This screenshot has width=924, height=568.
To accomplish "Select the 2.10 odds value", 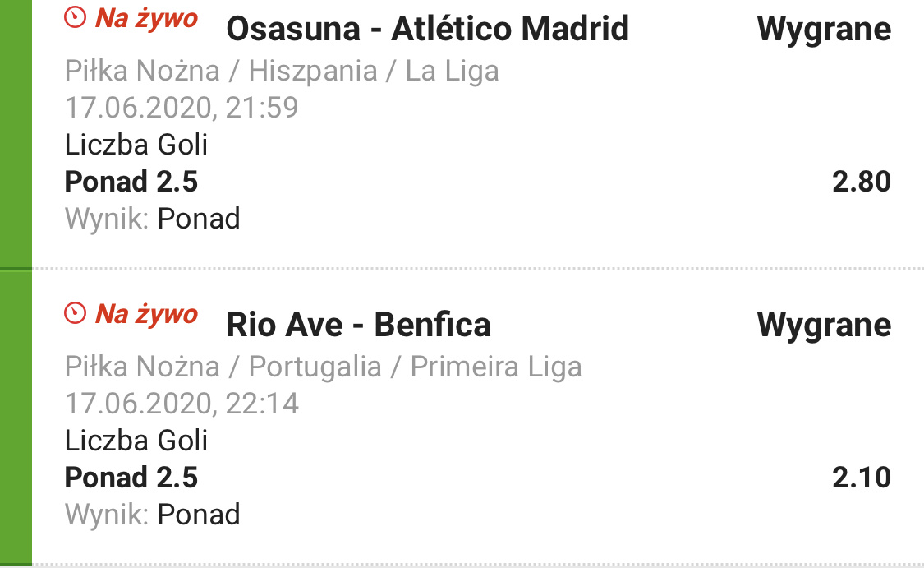I will [x=862, y=477].
